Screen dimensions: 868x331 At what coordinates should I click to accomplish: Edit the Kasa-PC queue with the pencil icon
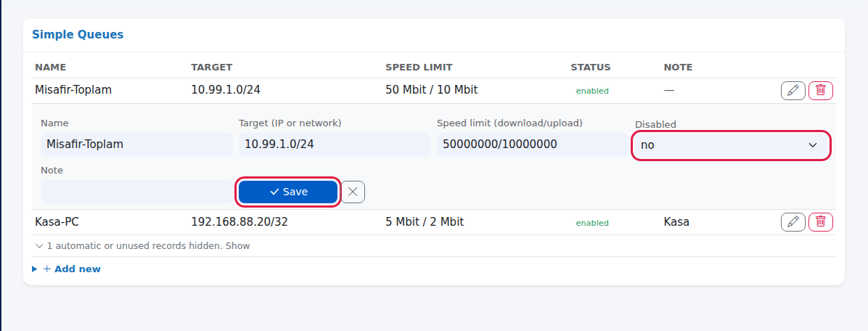(x=793, y=222)
